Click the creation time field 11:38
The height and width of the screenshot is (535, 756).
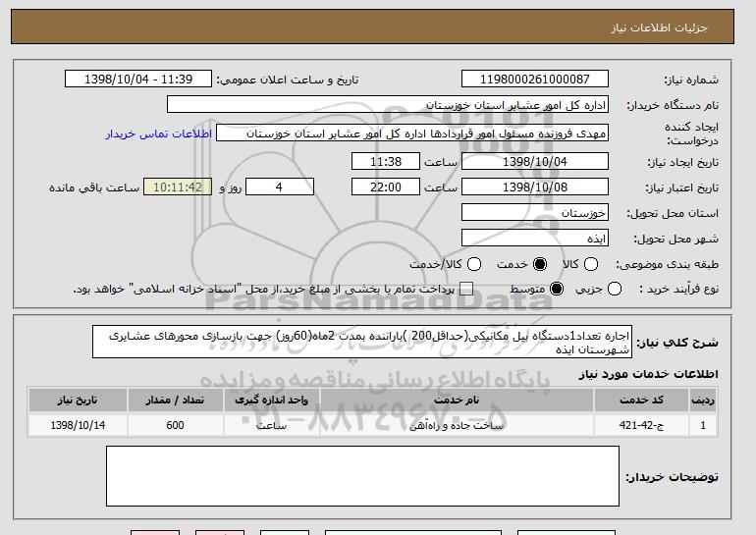[x=386, y=162]
